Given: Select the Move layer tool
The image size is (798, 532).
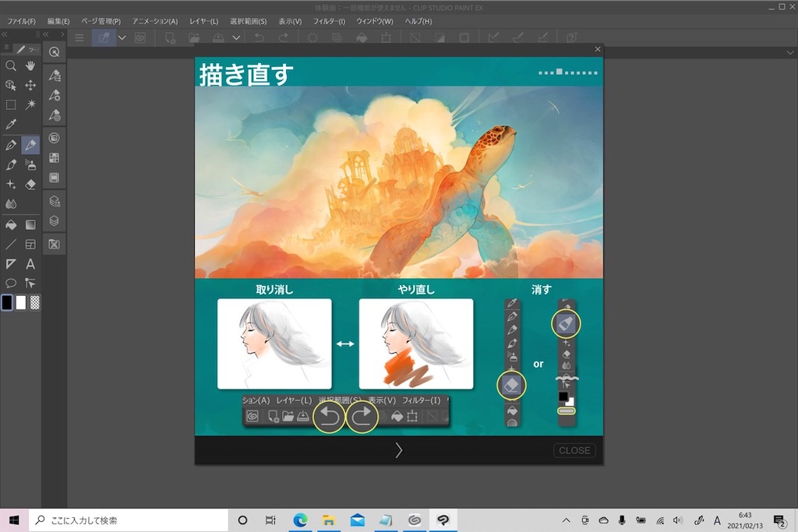Looking at the screenshot, I should point(30,85).
